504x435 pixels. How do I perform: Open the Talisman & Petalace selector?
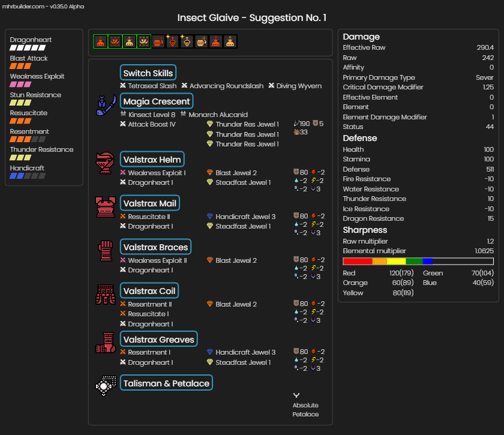point(166,383)
